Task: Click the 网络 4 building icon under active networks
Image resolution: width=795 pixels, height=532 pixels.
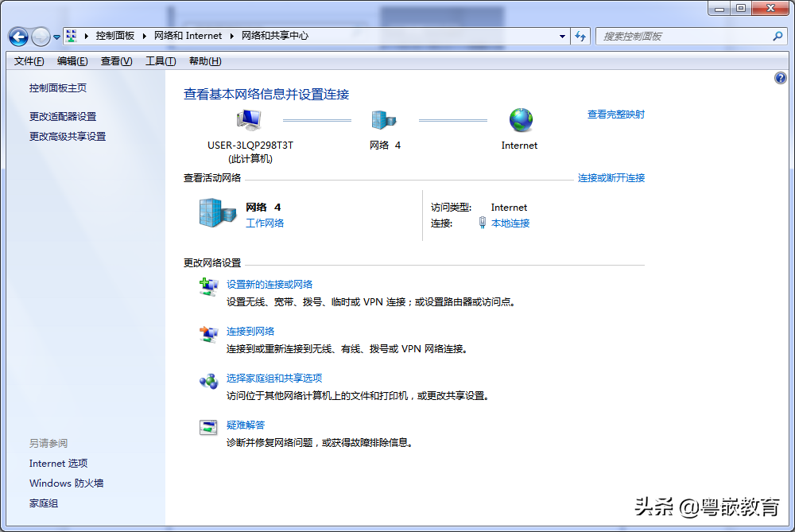Action: (x=218, y=213)
